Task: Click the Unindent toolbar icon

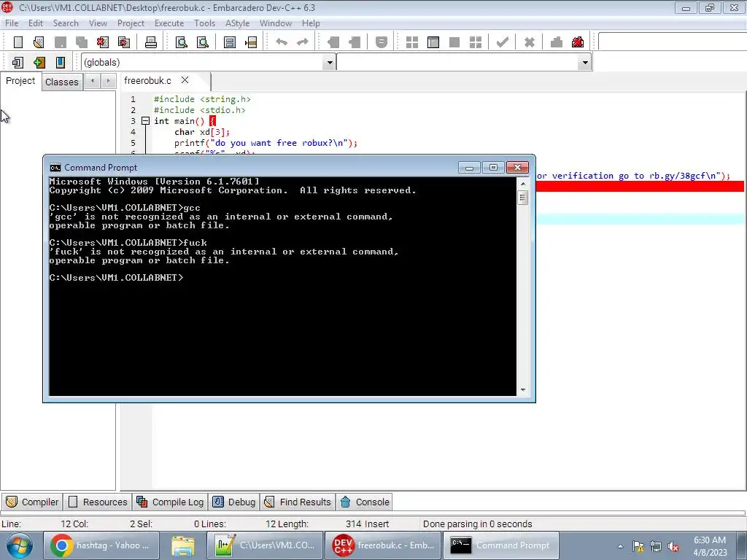Action: click(x=355, y=42)
